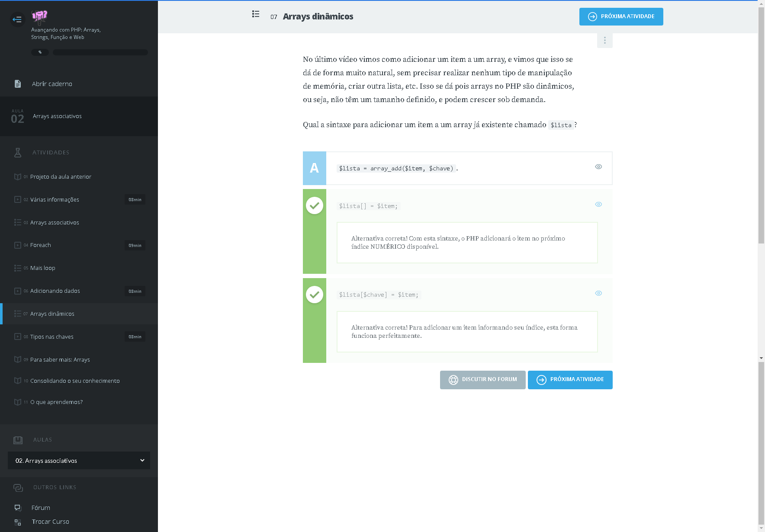The height and width of the screenshot is (532, 765).
Task: Open the activity list icon beside the title
Action: [x=256, y=14]
